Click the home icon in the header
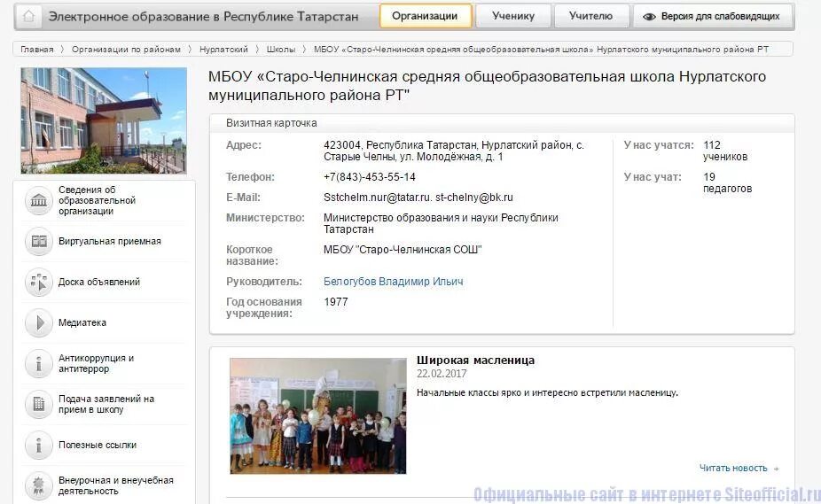Viewport: 821px width, 504px height. [28, 16]
